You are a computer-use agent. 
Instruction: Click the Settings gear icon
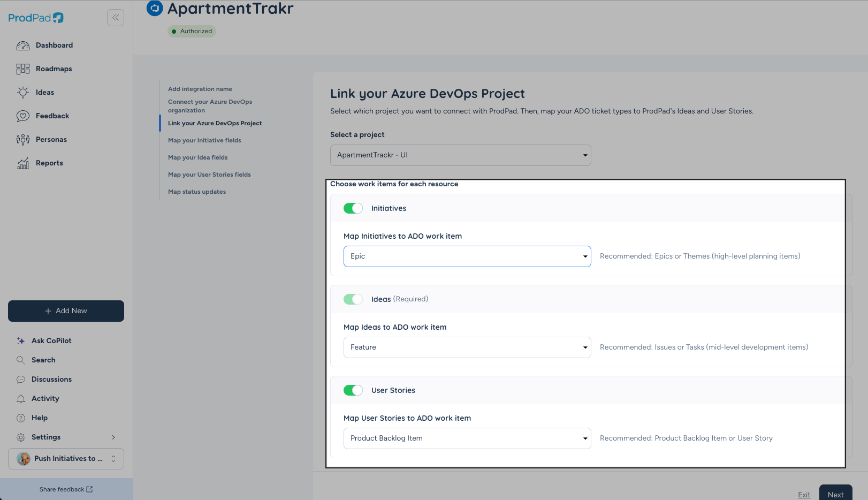coord(21,437)
